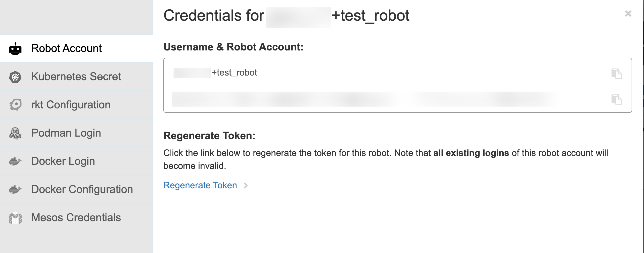This screenshot has height=253, width=644.
Task: Select the Podman Login tab
Action: click(x=66, y=133)
